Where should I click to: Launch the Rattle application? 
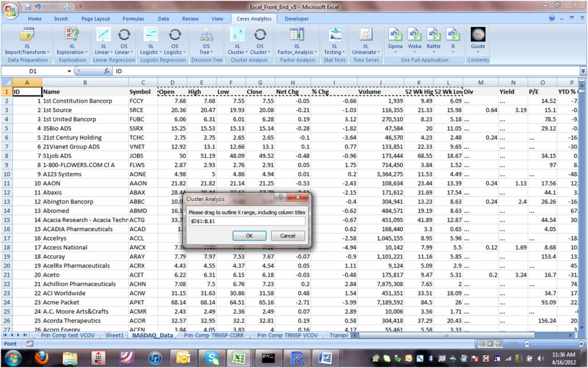(434, 40)
